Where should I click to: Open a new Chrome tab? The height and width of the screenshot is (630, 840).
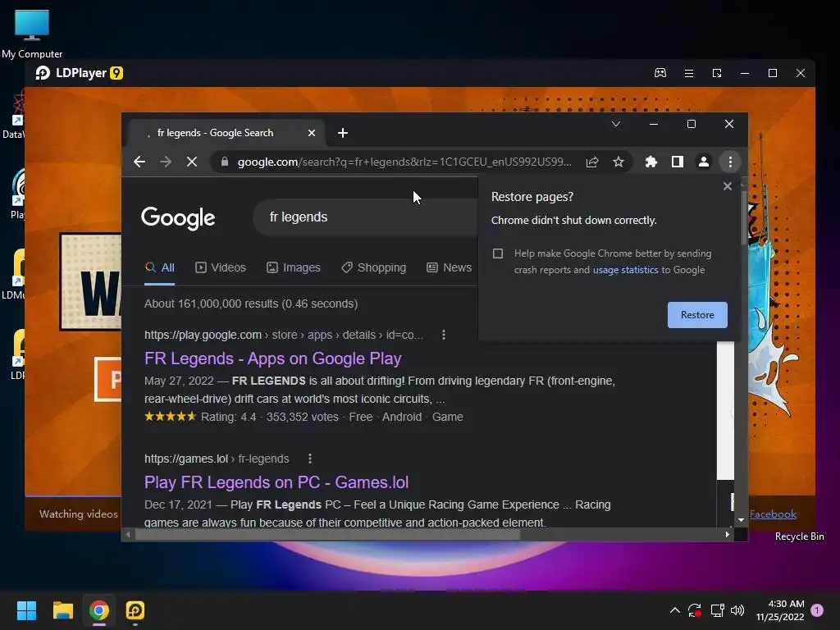pos(343,133)
